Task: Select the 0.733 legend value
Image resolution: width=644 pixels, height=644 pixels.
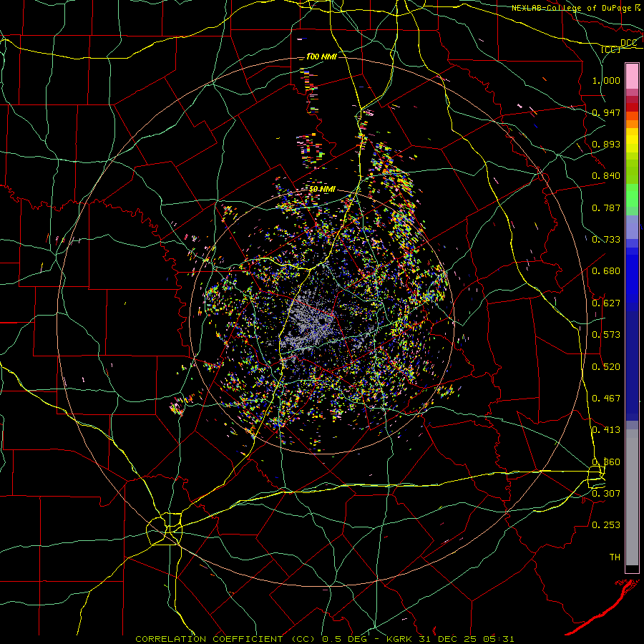Action: pos(606,240)
